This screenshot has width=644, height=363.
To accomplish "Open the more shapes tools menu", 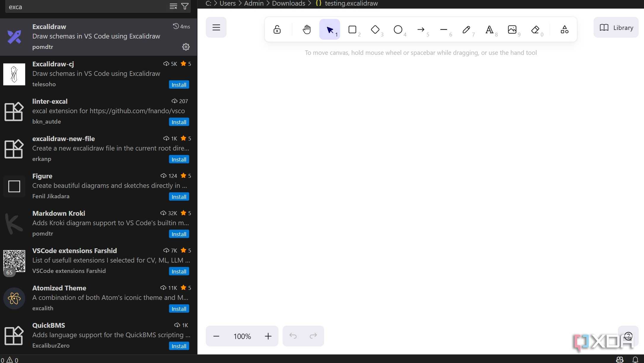I will [565, 29].
